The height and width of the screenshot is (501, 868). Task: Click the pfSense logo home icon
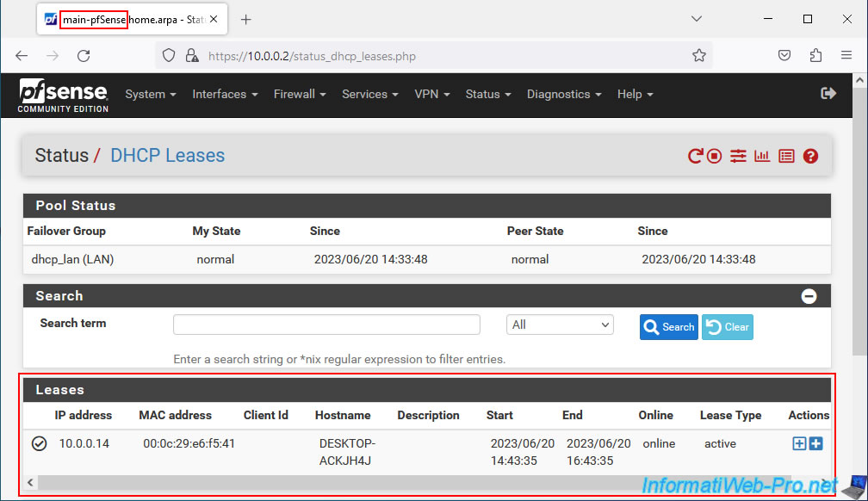(x=63, y=96)
